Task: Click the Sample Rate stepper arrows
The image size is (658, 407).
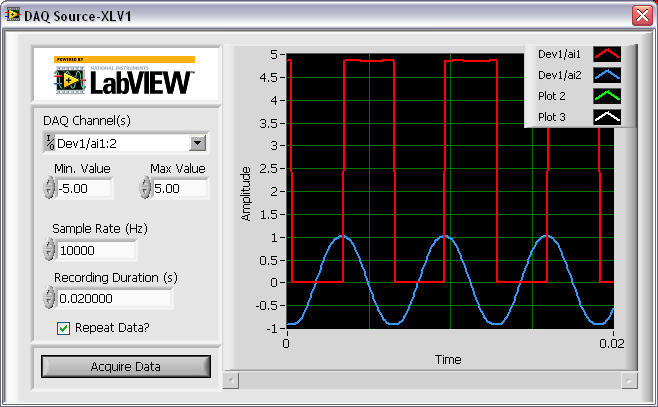Action: click(x=49, y=250)
